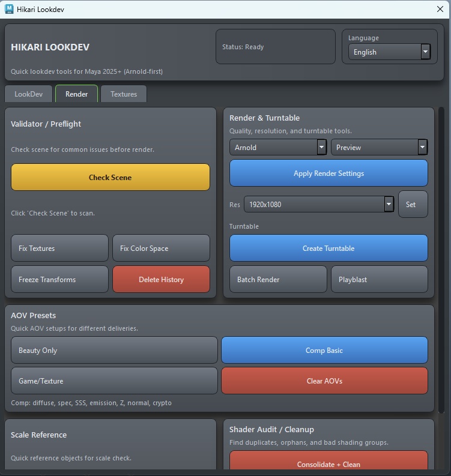The height and width of the screenshot is (476, 451).
Task: Click the red Clear AOVs button
Action: point(324,381)
